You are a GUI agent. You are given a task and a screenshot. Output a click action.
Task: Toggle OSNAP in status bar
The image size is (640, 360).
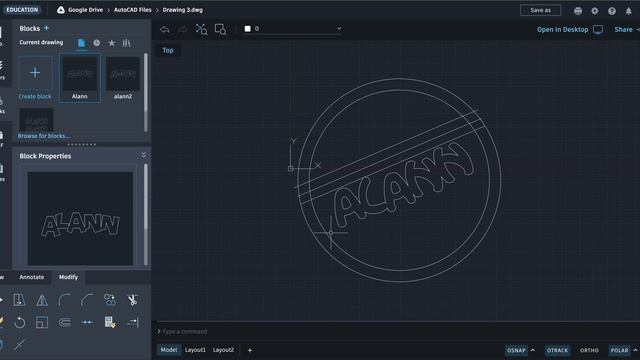click(516, 350)
